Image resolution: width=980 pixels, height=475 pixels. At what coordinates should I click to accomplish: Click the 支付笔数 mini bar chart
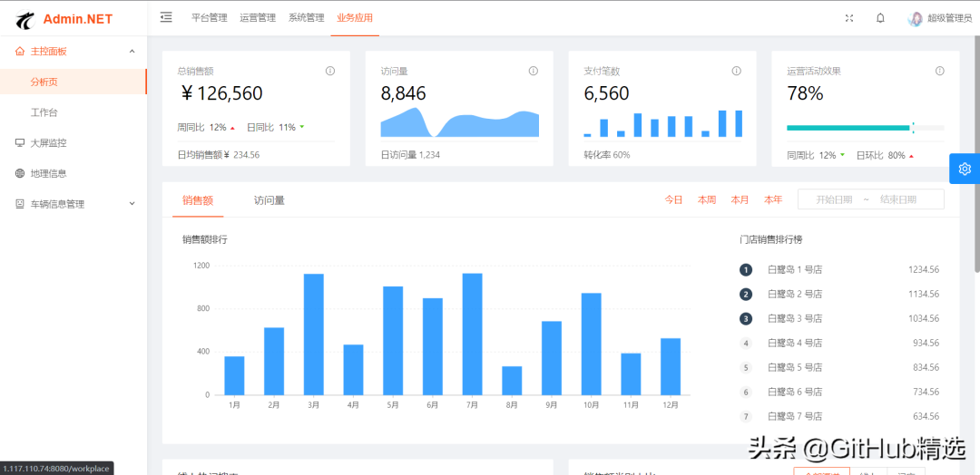[x=662, y=123]
